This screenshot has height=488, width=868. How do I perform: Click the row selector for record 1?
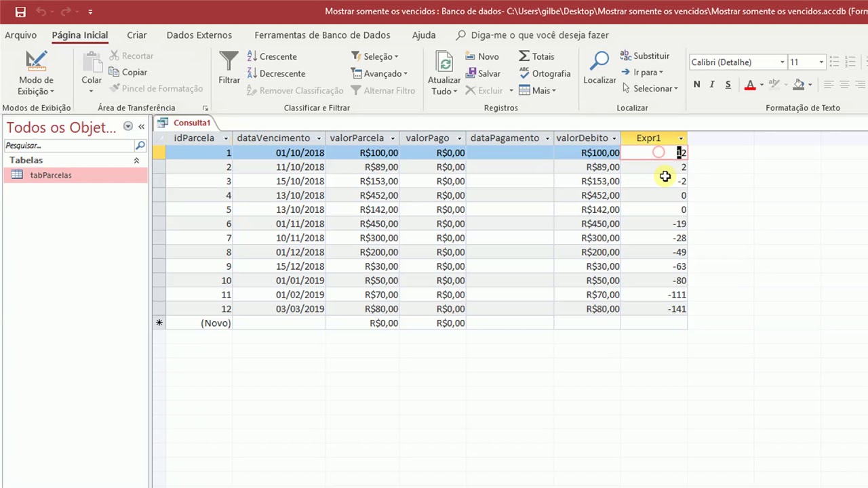pos(159,152)
